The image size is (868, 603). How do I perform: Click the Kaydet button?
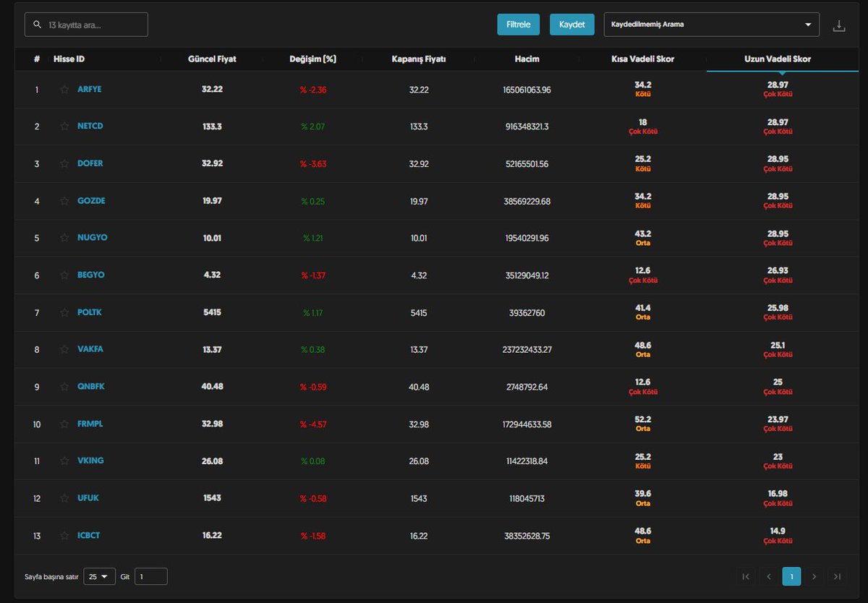[x=572, y=25]
